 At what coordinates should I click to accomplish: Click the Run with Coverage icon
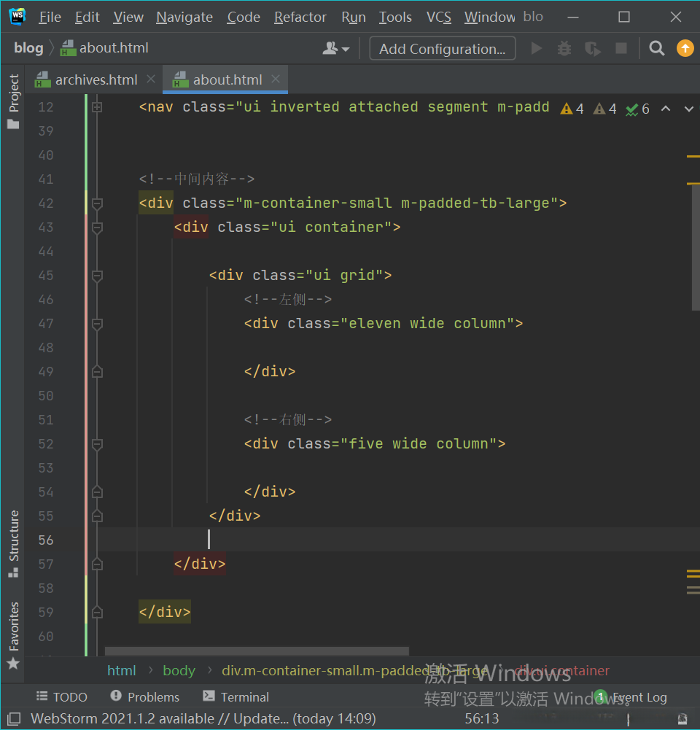click(593, 49)
